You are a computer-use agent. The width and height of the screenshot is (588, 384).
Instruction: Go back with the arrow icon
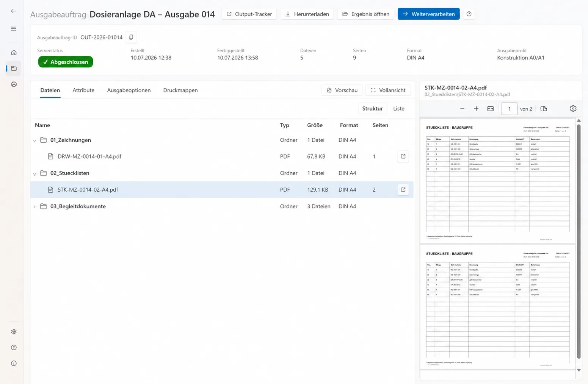[14, 11]
